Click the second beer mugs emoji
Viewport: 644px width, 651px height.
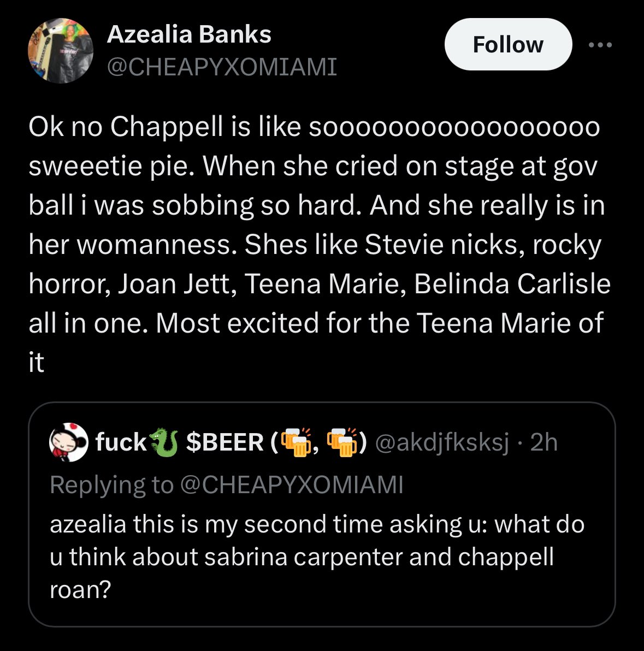342,442
